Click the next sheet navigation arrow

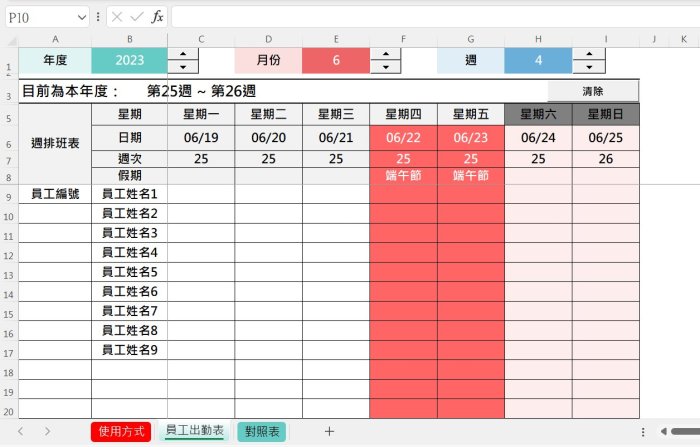click(47, 431)
